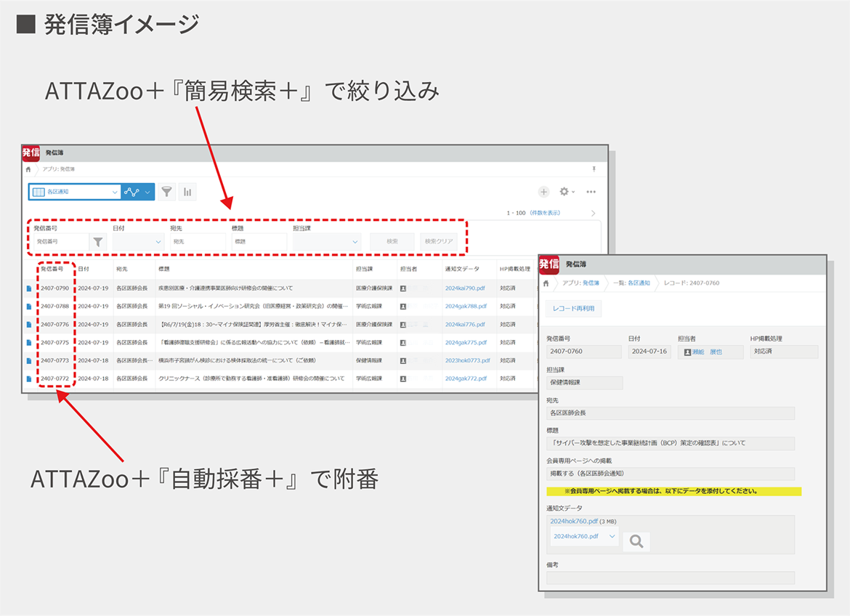
Task: Open 2024gak775.pdf link
Action: tap(466, 343)
